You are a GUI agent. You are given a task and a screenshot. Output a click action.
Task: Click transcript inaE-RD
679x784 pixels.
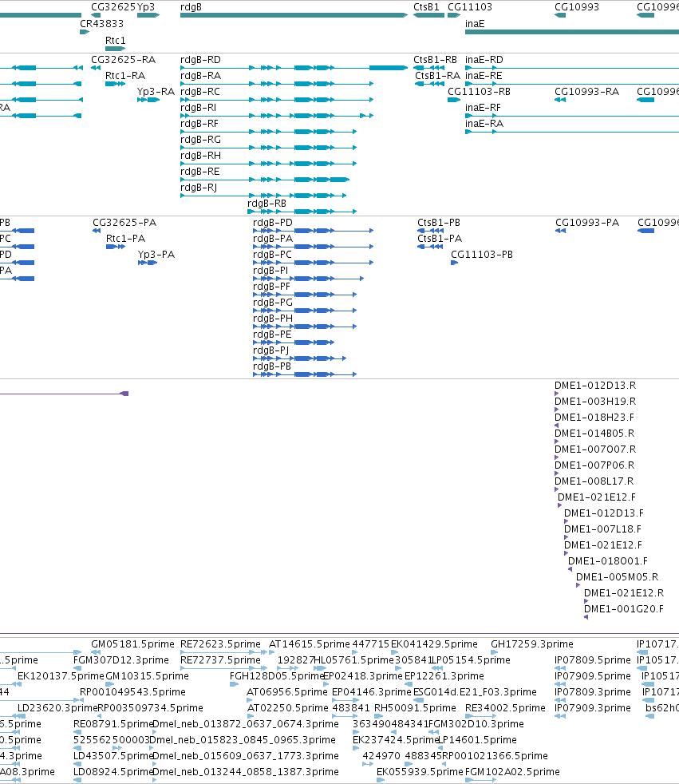tap(572, 68)
